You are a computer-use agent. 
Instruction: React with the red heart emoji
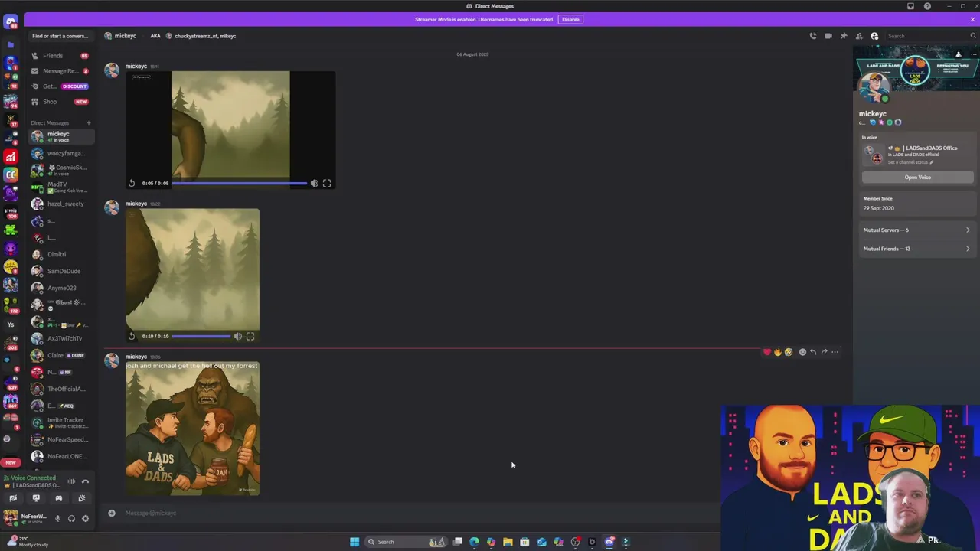(x=767, y=352)
